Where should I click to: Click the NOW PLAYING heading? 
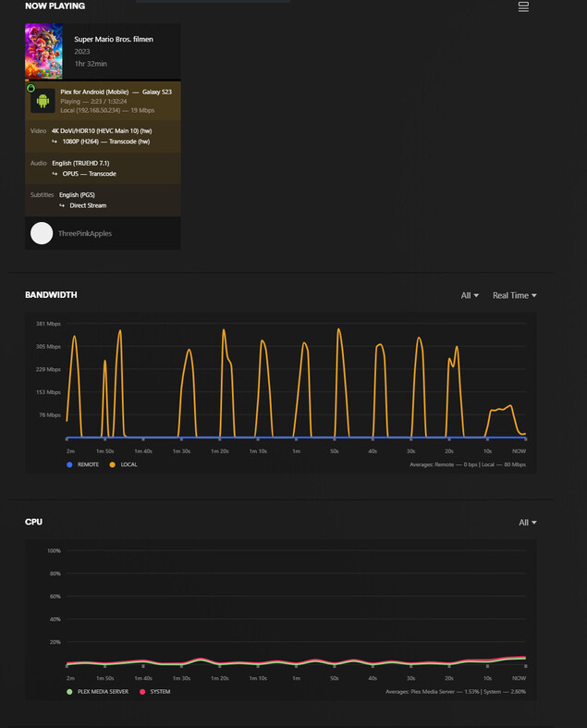[55, 6]
